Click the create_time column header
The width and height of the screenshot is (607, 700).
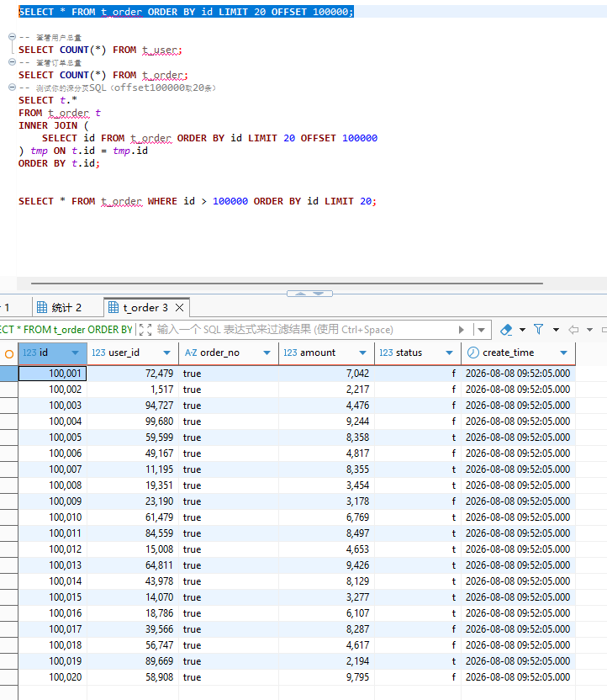click(x=518, y=353)
